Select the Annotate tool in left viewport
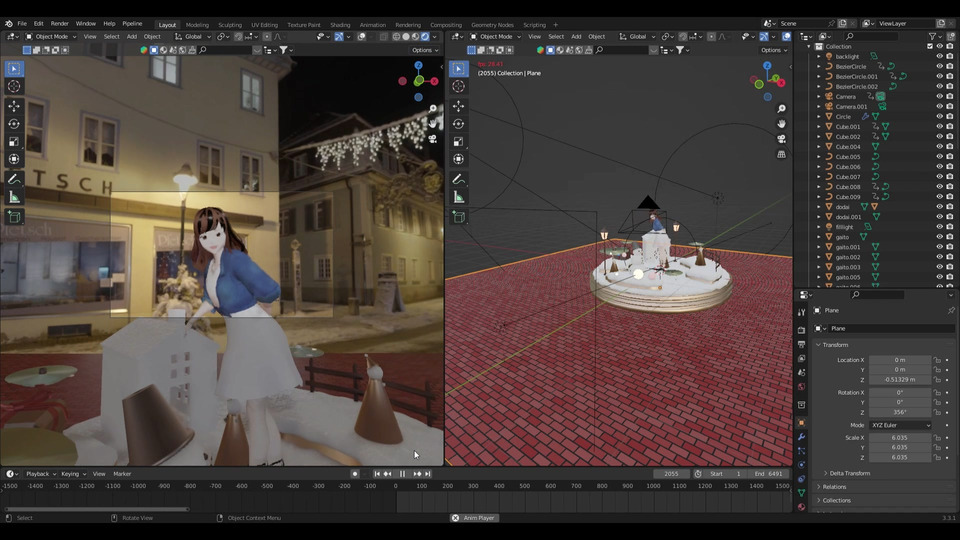The width and height of the screenshot is (960, 540). click(x=13, y=179)
